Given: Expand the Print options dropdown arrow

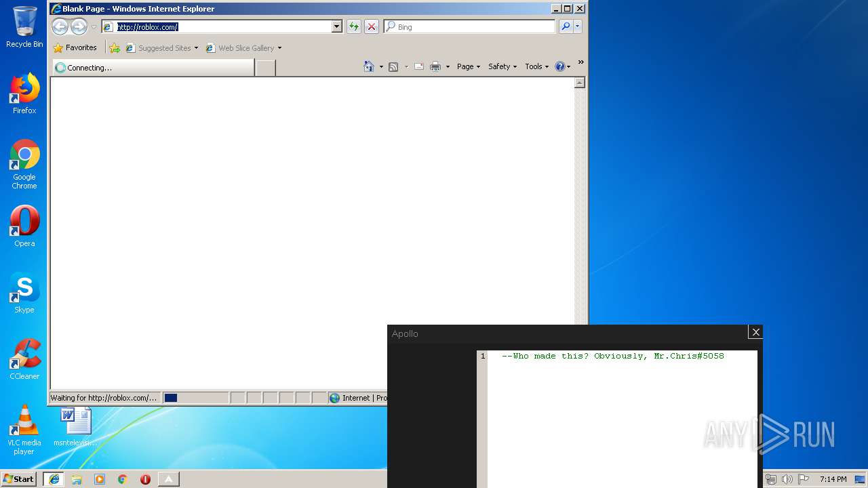Looking at the screenshot, I should click(448, 66).
